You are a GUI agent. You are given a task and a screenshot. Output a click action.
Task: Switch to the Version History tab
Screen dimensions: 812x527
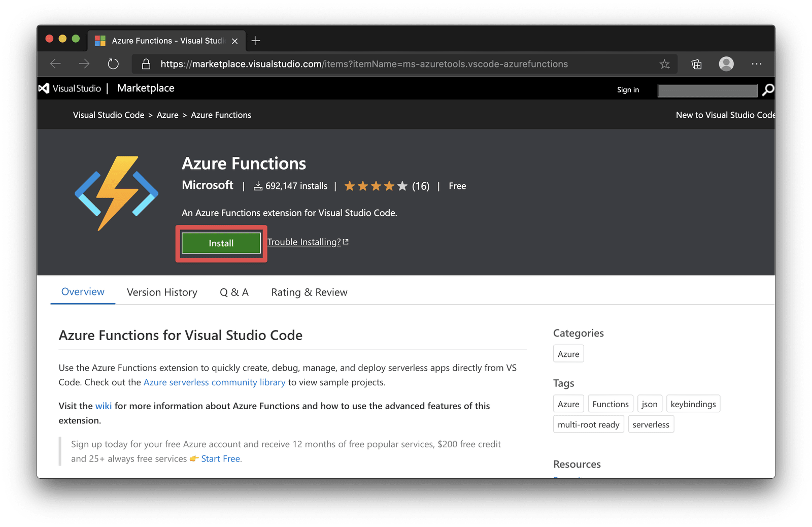click(162, 292)
